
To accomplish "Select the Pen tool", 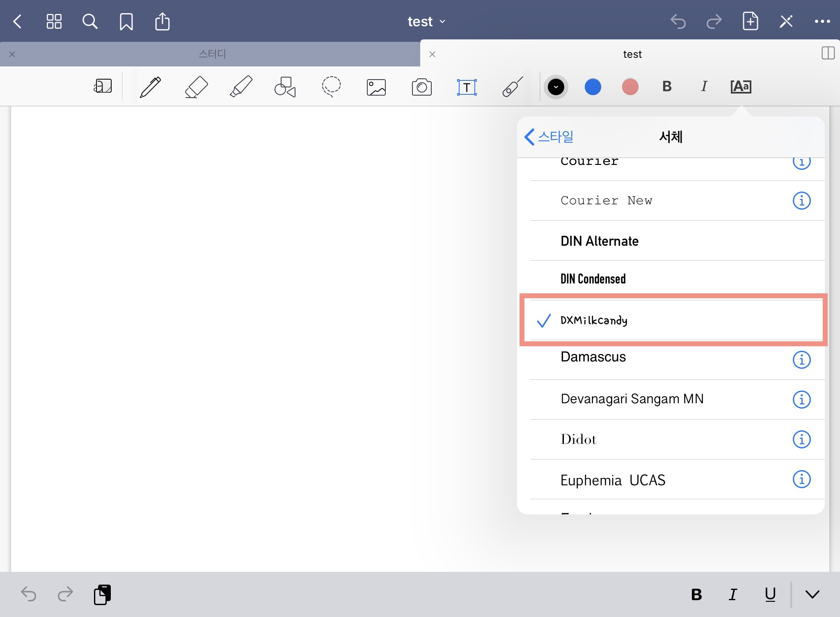I will click(x=150, y=87).
